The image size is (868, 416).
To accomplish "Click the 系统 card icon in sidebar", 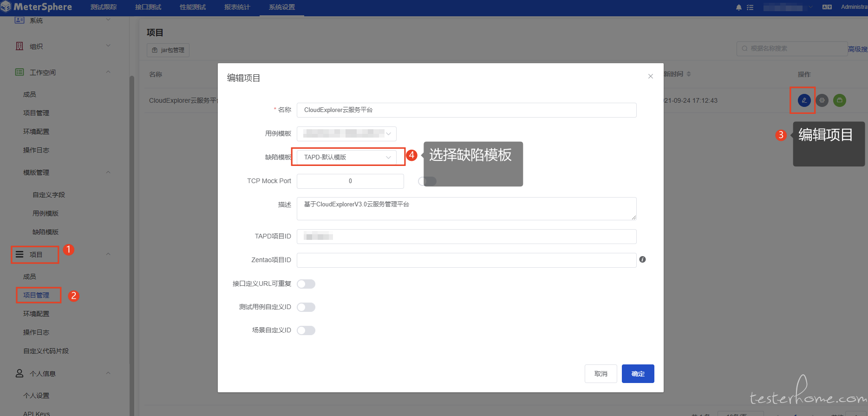I will coord(20,20).
